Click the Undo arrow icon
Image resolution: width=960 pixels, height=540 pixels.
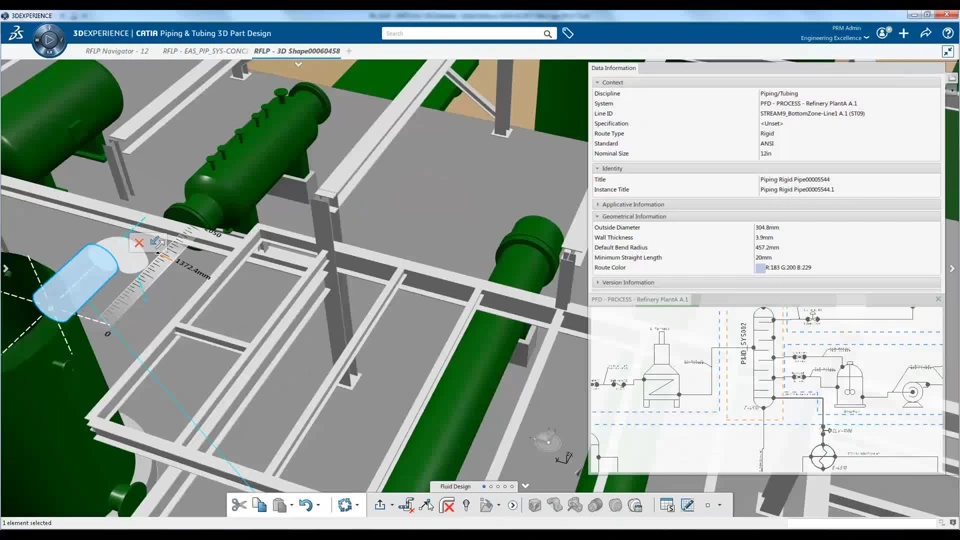[x=305, y=505]
